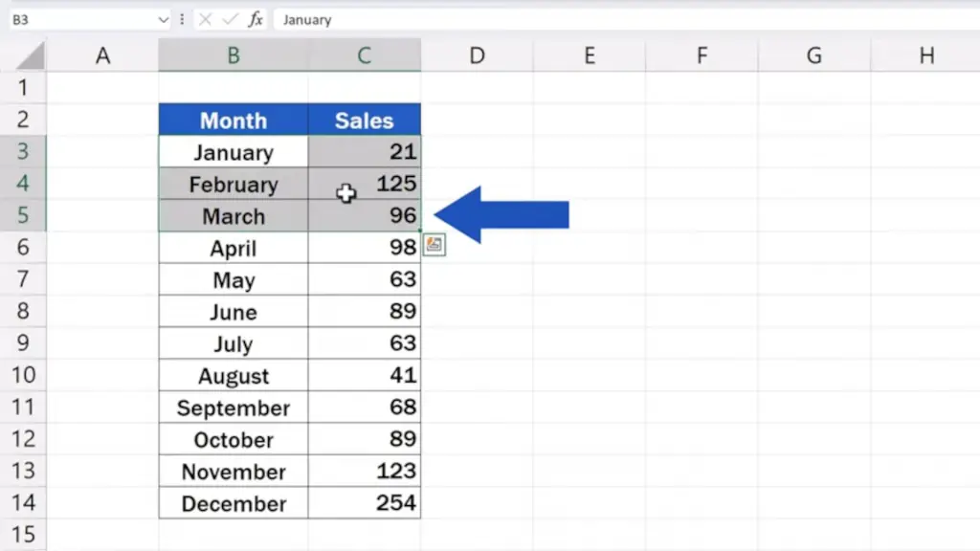Image resolution: width=980 pixels, height=551 pixels.
Task: Select the December cell
Action: point(234,503)
